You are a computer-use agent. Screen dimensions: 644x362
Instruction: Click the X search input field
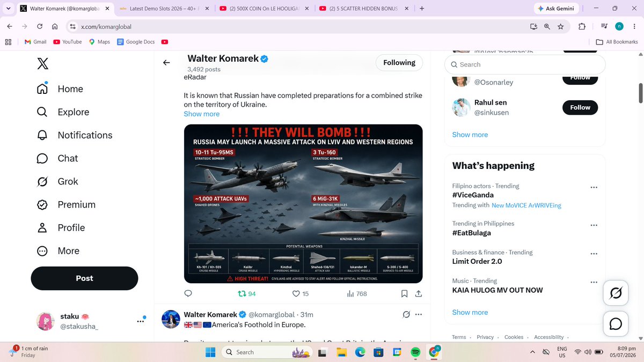pos(525,64)
